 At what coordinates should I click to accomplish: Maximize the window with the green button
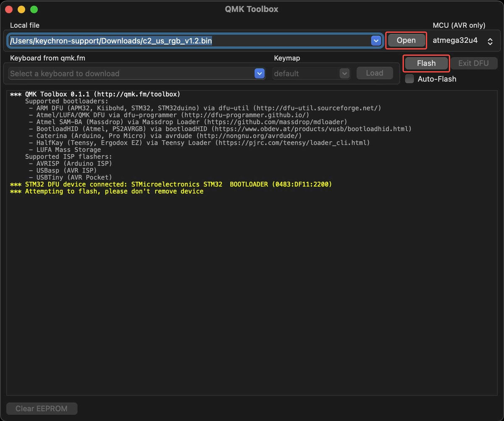click(34, 9)
